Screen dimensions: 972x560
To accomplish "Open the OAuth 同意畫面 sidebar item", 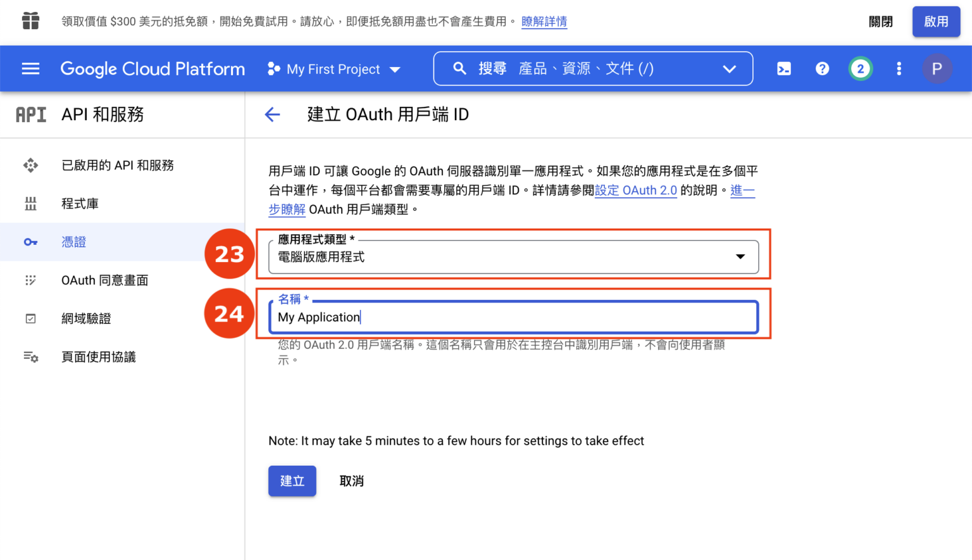I will [105, 280].
